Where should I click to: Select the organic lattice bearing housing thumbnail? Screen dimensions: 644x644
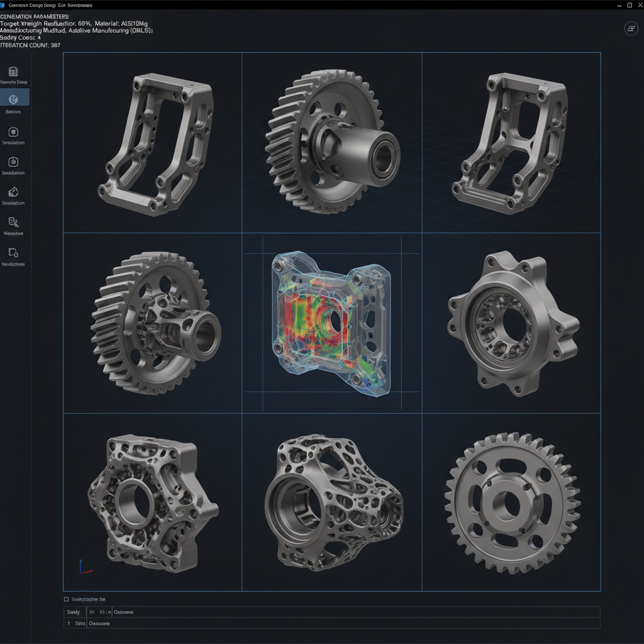[x=332, y=502]
